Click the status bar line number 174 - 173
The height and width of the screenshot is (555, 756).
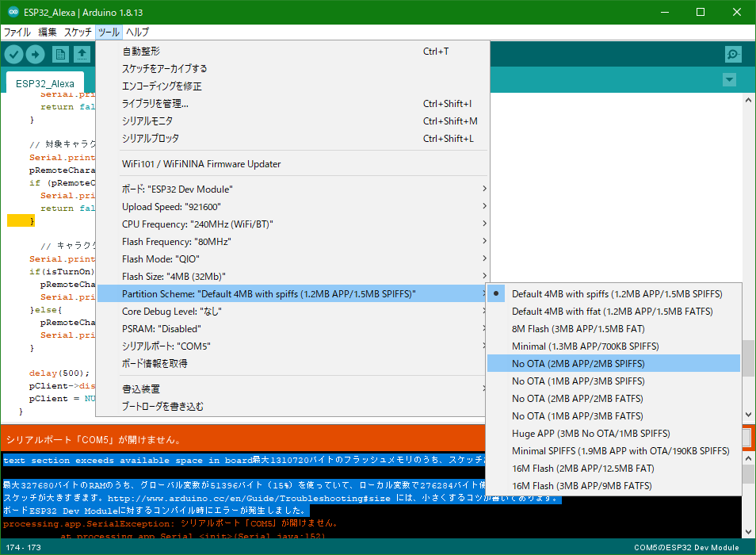(23, 547)
